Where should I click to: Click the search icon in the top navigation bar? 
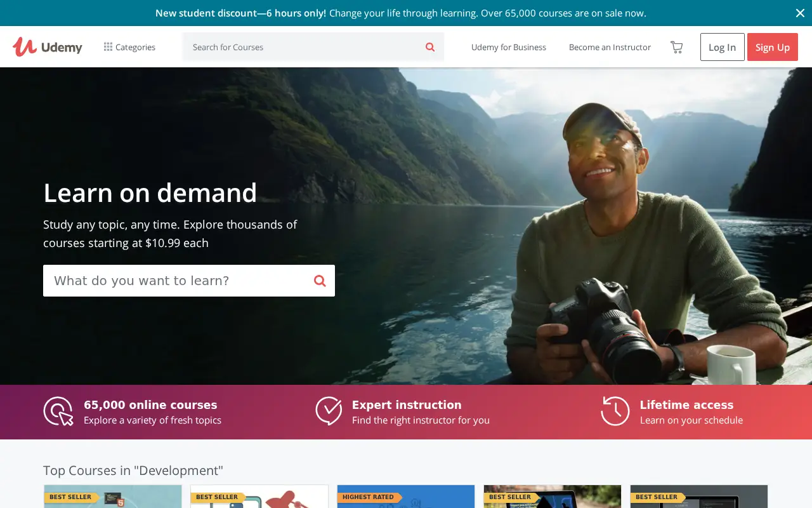[x=430, y=47]
